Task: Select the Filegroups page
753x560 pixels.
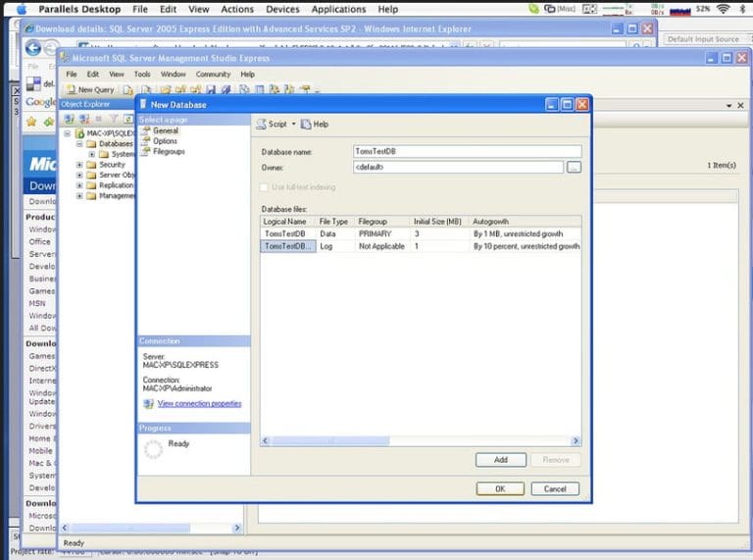Action: (x=168, y=152)
